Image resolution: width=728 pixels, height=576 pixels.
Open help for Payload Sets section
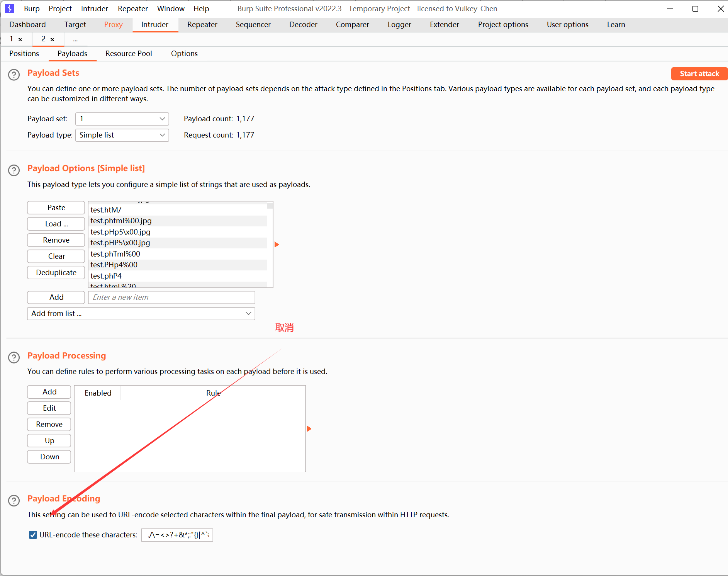click(14, 75)
